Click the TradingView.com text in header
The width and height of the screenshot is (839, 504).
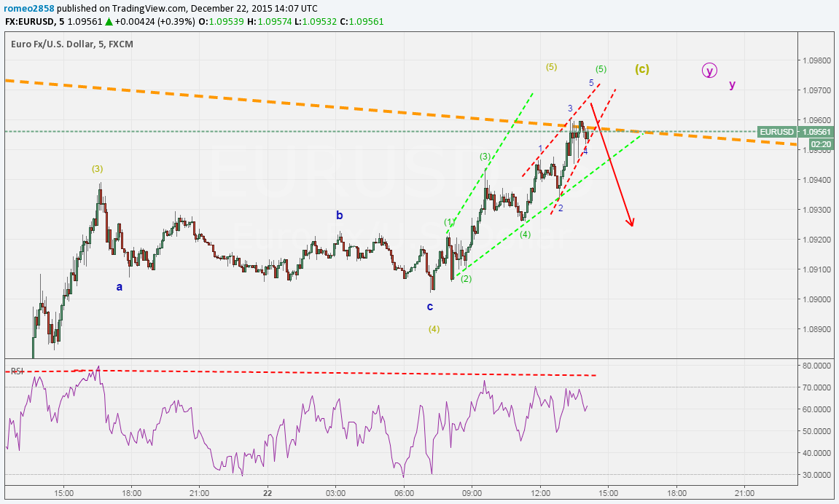pyautogui.click(x=148, y=9)
